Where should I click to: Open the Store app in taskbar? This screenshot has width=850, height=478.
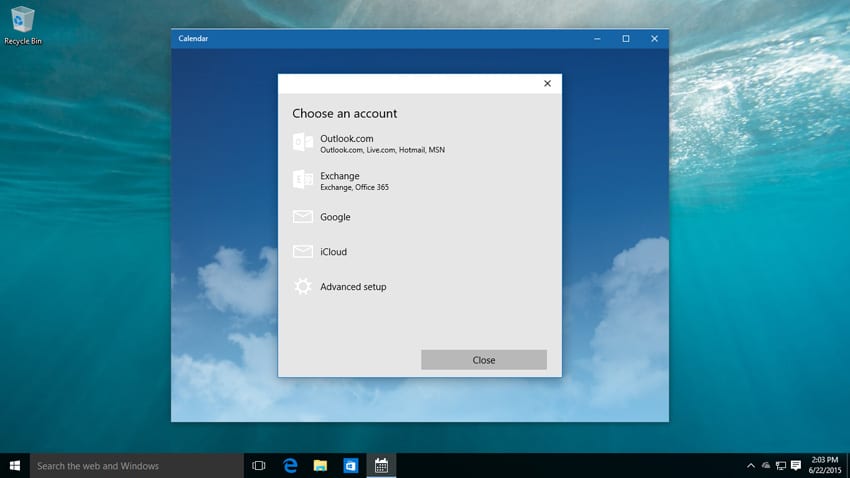[x=351, y=466]
